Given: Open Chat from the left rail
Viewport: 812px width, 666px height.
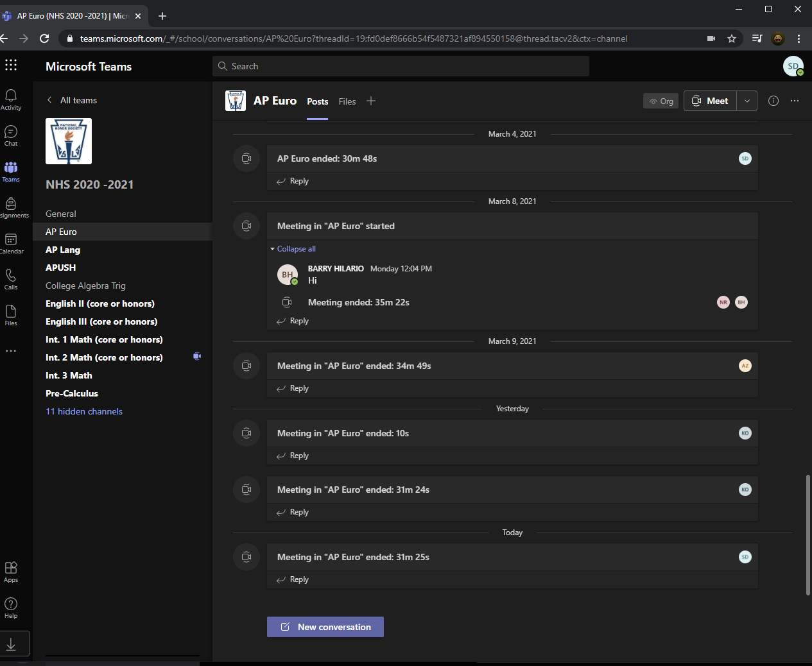Looking at the screenshot, I should 11,132.
